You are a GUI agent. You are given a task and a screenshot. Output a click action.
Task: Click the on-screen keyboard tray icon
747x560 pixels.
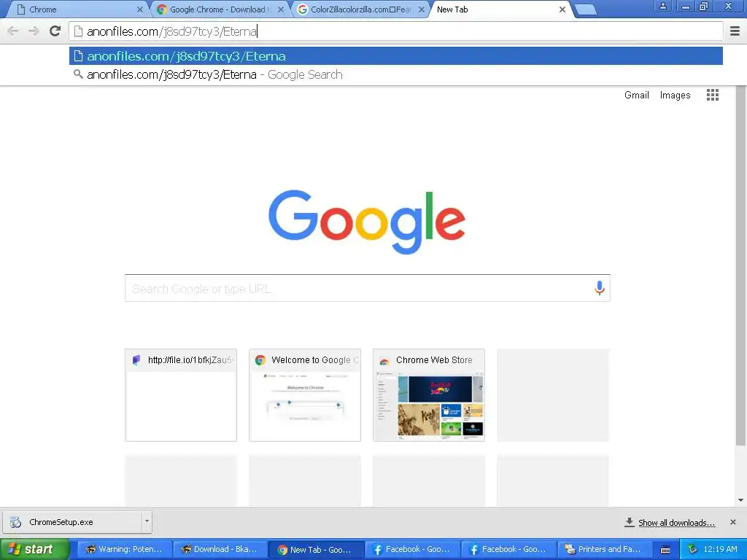(x=665, y=550)
